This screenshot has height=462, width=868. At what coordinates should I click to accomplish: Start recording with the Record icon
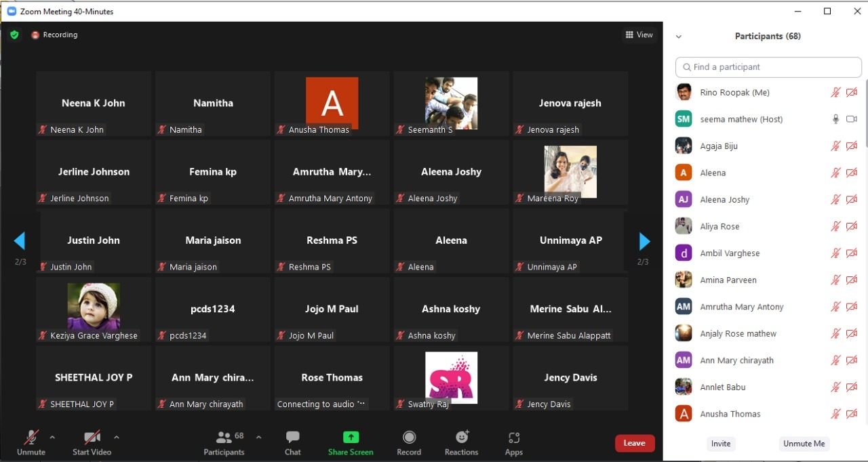pos(409,438)
